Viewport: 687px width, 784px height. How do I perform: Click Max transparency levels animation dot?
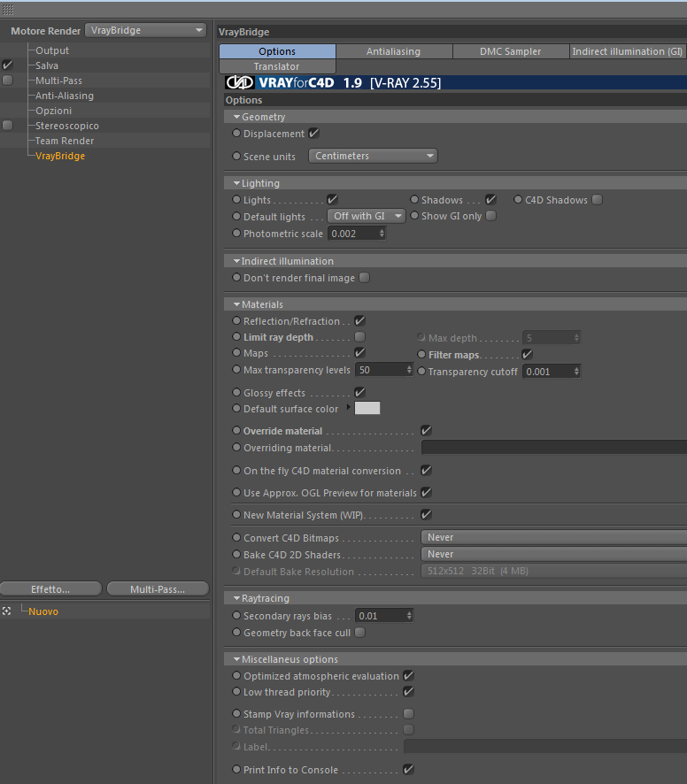pos(236,370)
